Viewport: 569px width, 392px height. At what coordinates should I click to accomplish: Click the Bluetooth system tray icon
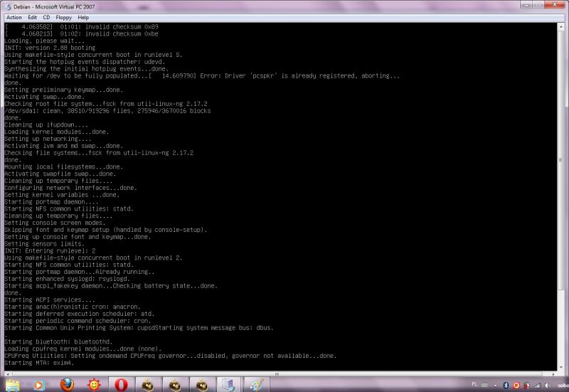pos(506,385)
